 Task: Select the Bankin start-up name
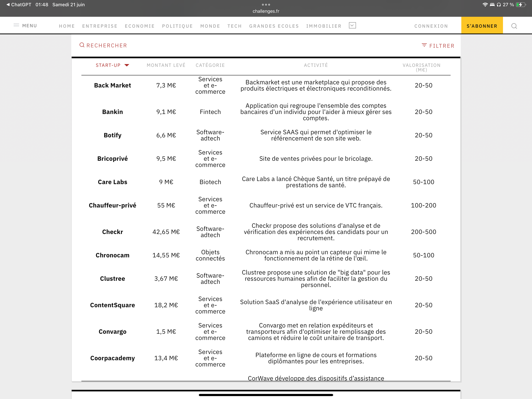coord(113,112)
